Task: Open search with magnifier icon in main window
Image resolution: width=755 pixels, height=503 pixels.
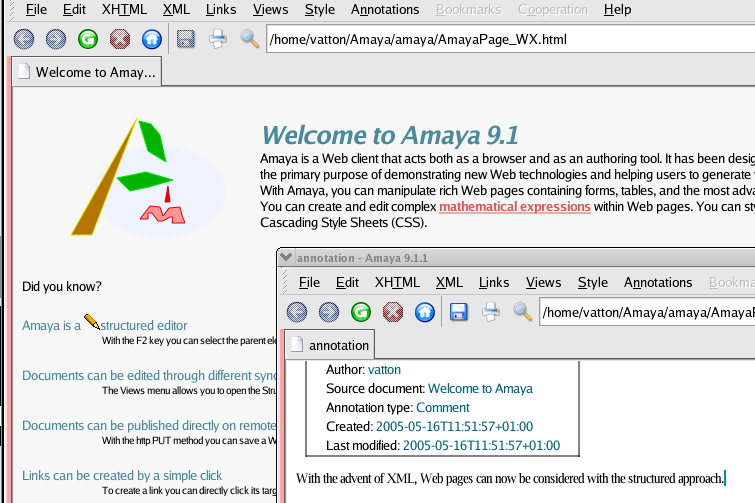Action: click(x=249, y=39)
